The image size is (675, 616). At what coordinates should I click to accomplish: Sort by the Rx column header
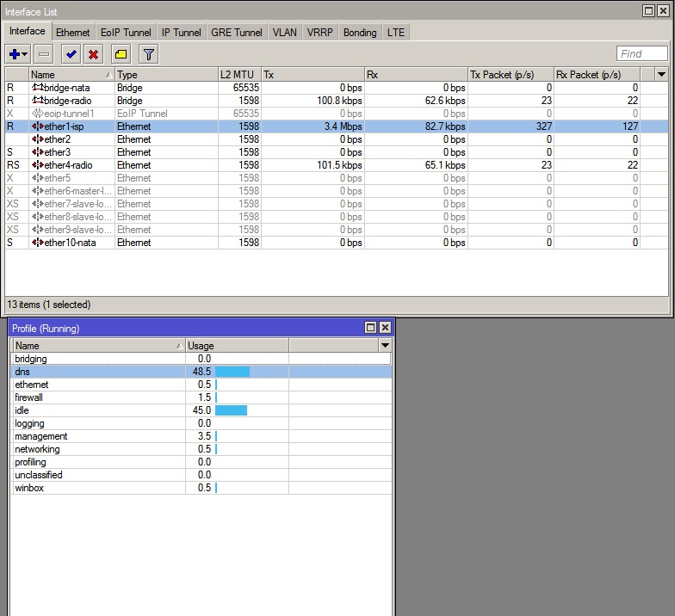coord(417,74)
